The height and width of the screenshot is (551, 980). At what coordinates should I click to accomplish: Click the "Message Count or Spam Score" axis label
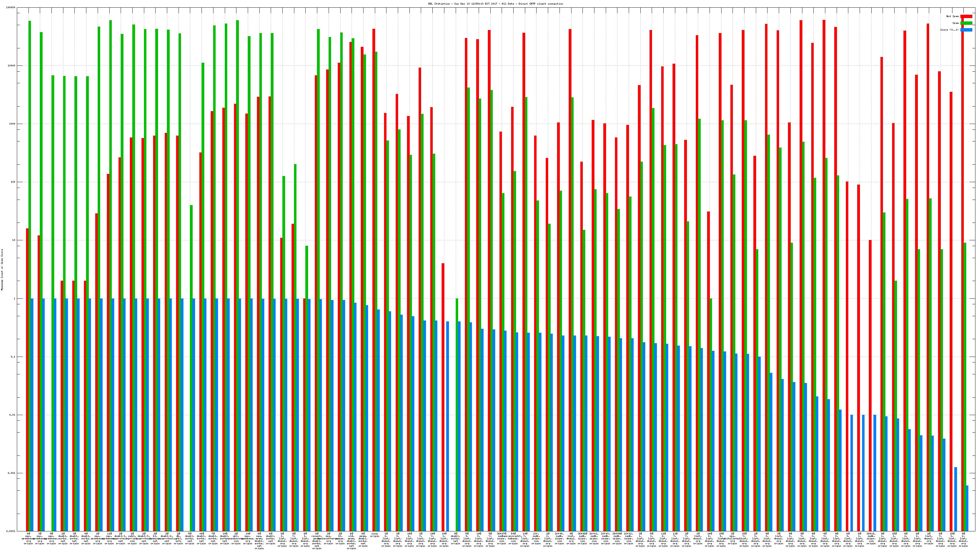[2, 270]
